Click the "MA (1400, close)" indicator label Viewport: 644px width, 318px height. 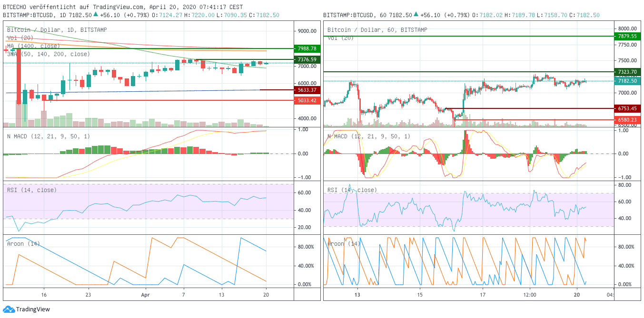pos(33,46)
